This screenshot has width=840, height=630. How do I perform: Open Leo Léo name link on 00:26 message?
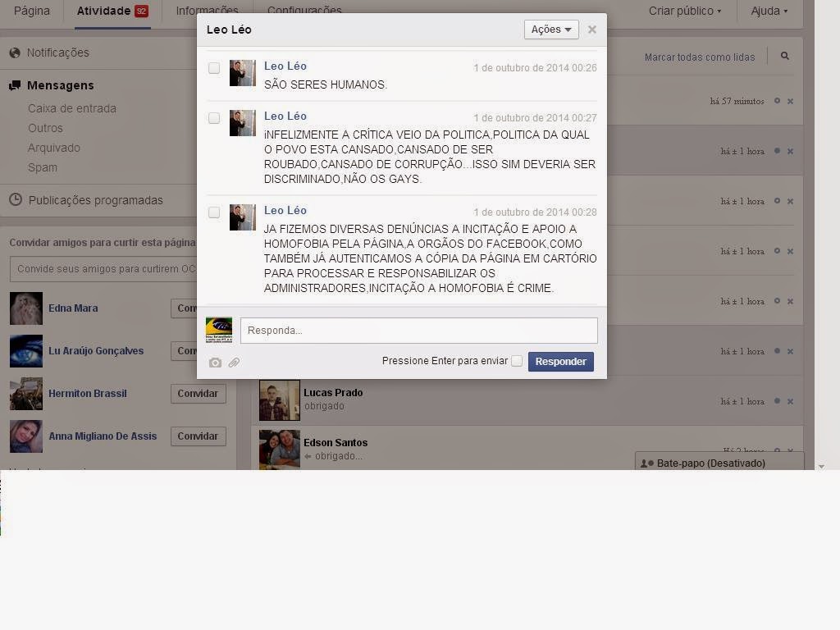(x=285, y=66)
